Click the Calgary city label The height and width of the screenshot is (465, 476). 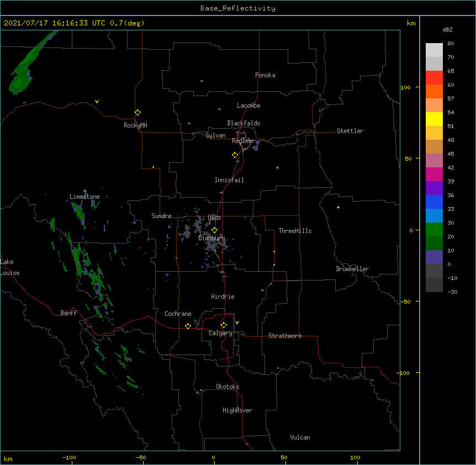click(220, 333)
